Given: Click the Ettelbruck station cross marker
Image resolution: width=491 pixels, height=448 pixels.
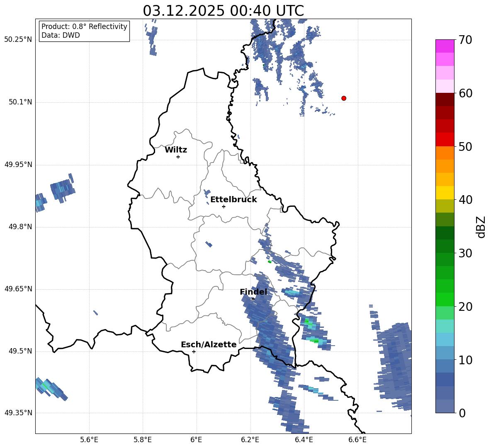Looking at the screenshot, I should [224, 206].
